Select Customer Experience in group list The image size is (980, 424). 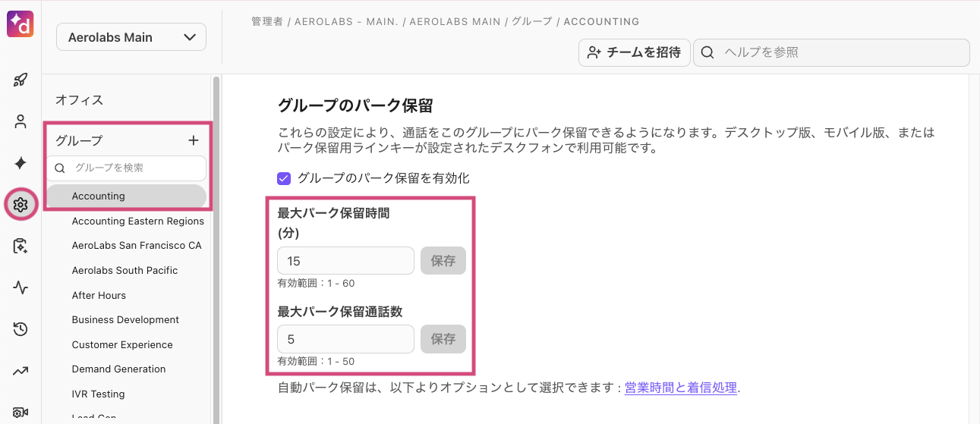[x=122, y=344]
